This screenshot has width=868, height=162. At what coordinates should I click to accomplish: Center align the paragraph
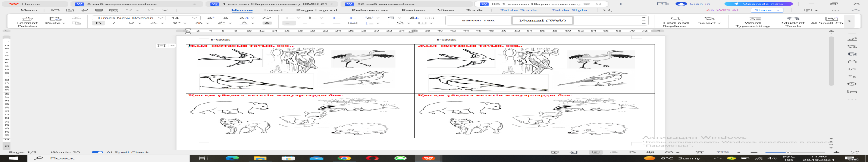(x=305, y=23)
